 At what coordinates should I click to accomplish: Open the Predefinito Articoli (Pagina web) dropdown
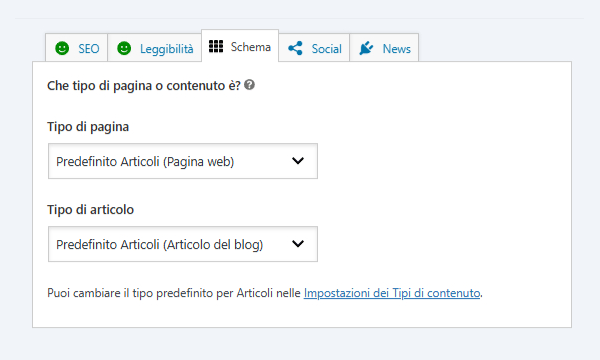(x=183, y=161)
